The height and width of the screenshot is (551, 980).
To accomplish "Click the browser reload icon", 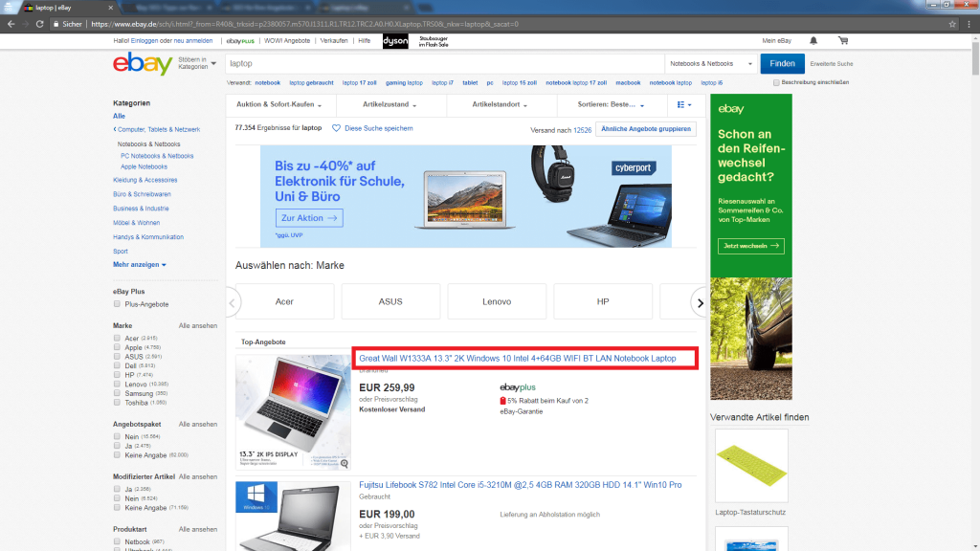I will (x=40, y=23).
